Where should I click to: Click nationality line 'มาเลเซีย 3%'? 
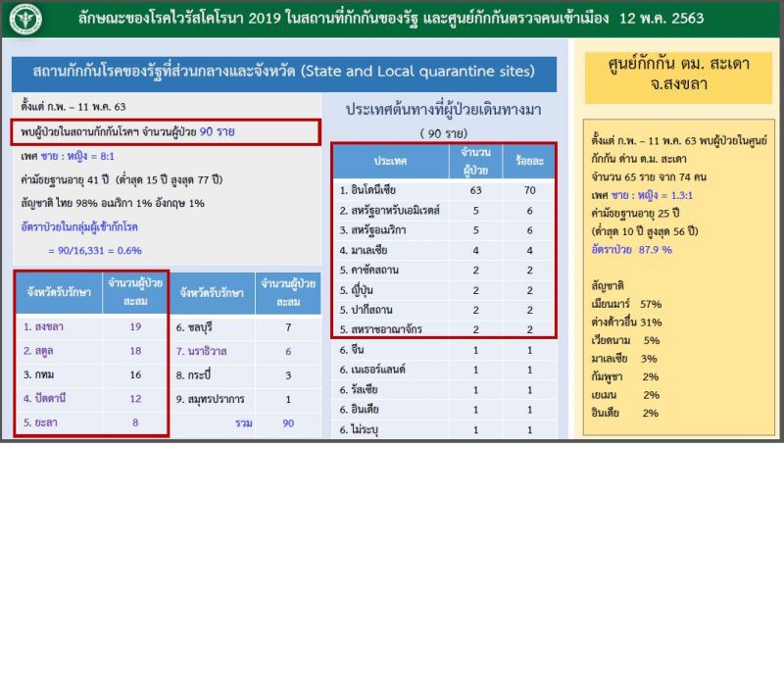[x=624, y=359]
